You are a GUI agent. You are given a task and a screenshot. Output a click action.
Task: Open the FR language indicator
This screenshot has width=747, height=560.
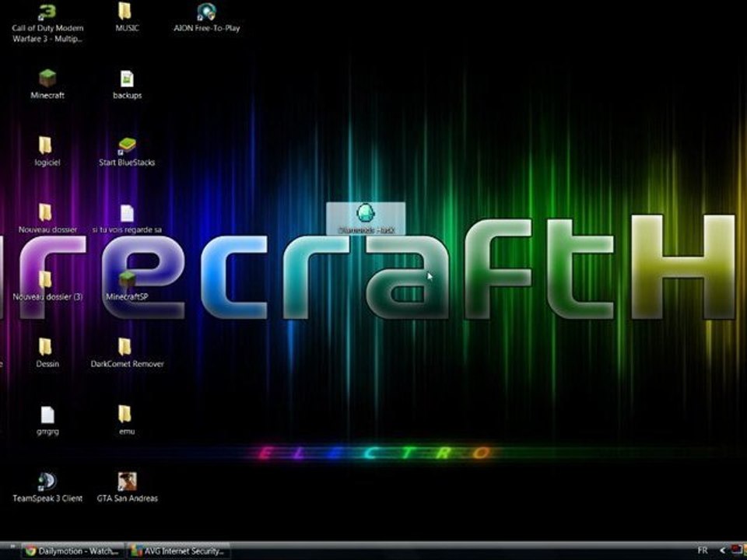pyautogui.click(x=702, y=551)
